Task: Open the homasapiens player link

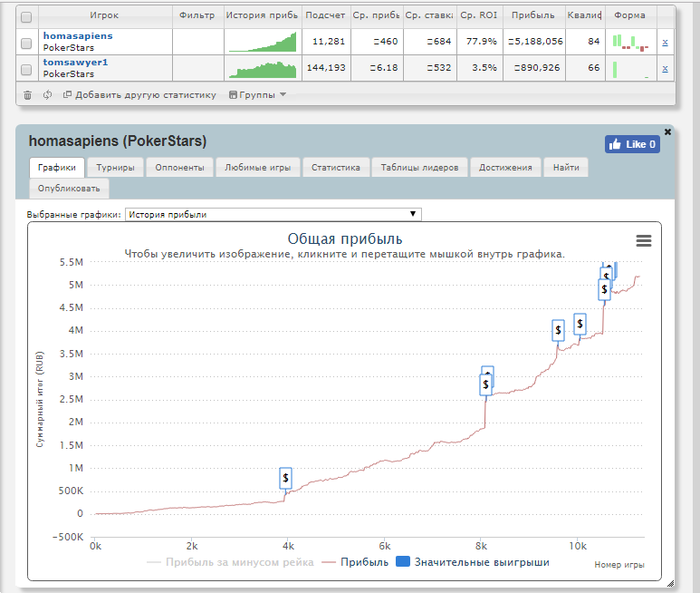Action: [x=78, y=36]
